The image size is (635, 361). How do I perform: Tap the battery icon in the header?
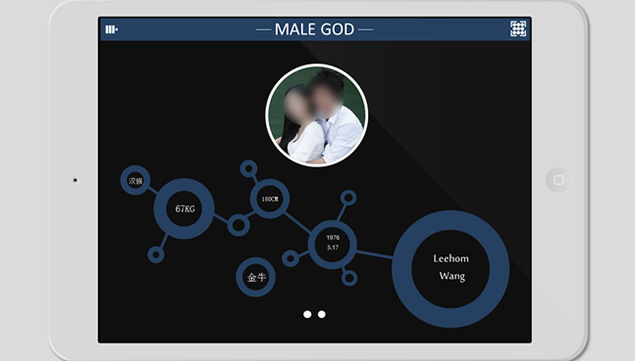point(111,29)
